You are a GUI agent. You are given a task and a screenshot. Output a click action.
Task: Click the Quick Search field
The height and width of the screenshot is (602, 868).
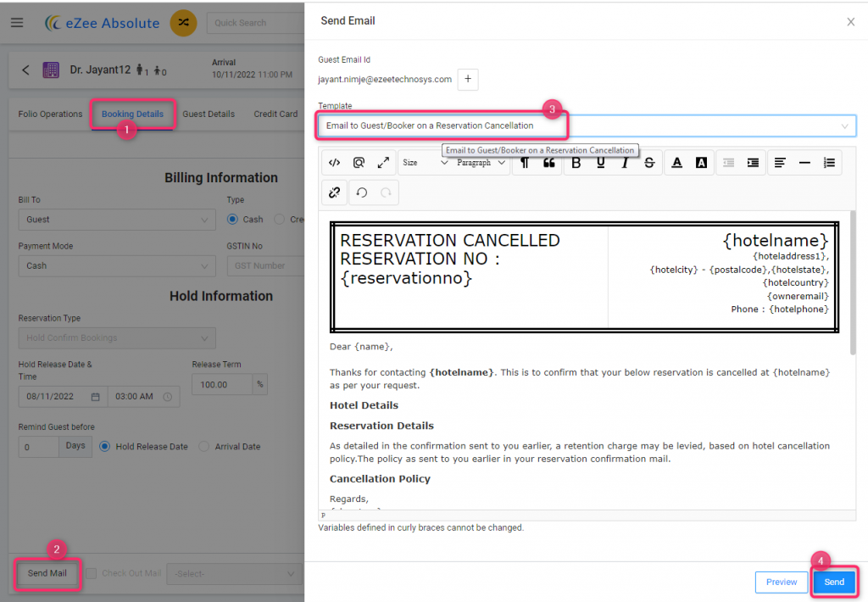(255, 23)
